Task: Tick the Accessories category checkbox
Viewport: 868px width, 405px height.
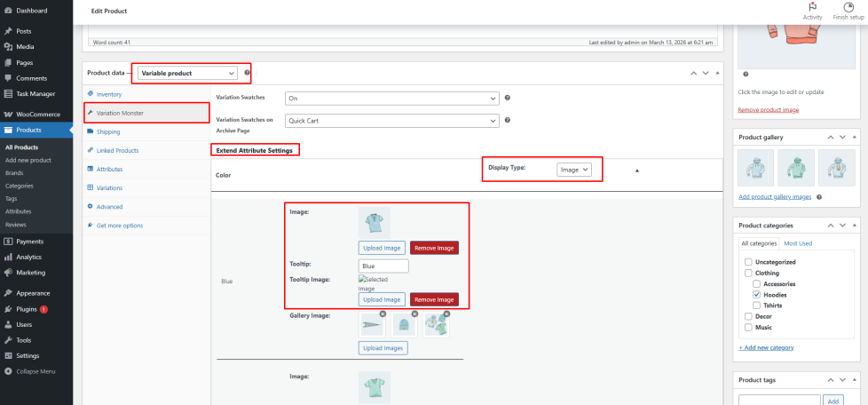Action: pyautogui.click(x=756, y=283)
